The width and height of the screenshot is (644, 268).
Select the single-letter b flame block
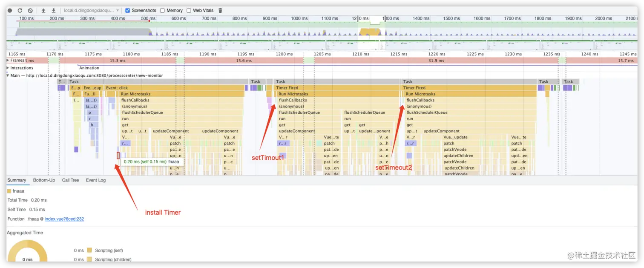click(x=94, y=125)
